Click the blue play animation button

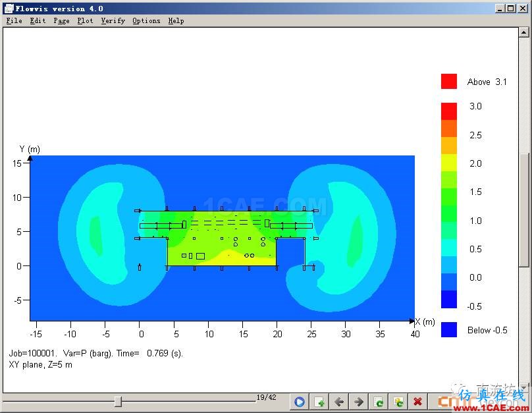coord(299,402)
